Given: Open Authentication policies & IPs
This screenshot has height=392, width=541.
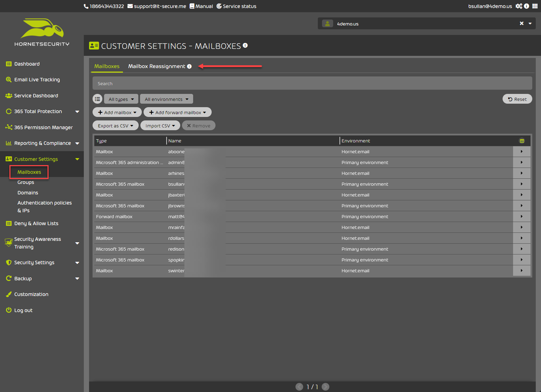Looking at the screenshot, I should (x=45, y=207).
